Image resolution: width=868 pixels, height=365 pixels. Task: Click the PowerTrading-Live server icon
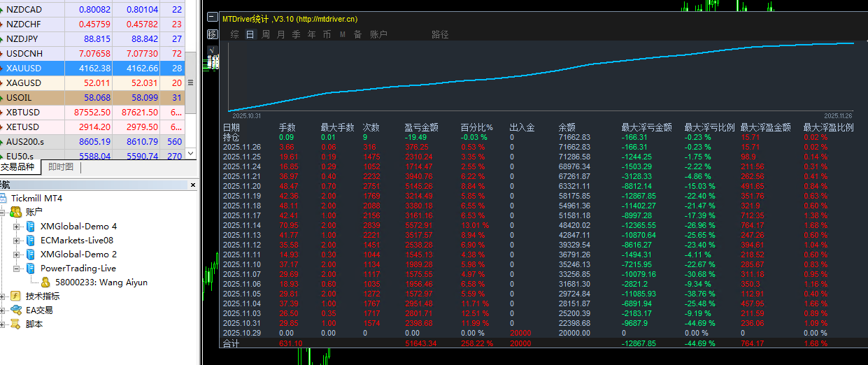(x=30, y=268)
